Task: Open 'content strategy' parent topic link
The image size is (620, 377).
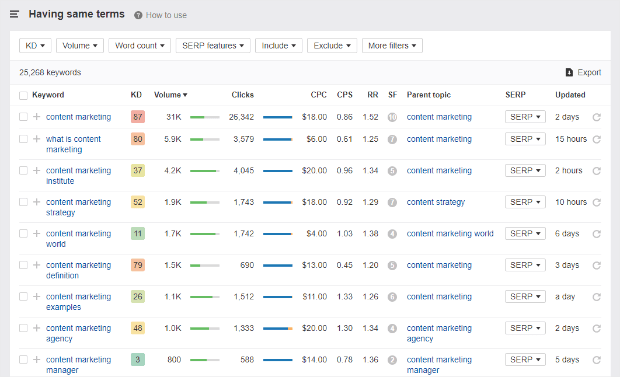Action: click(x=436, y=202)
